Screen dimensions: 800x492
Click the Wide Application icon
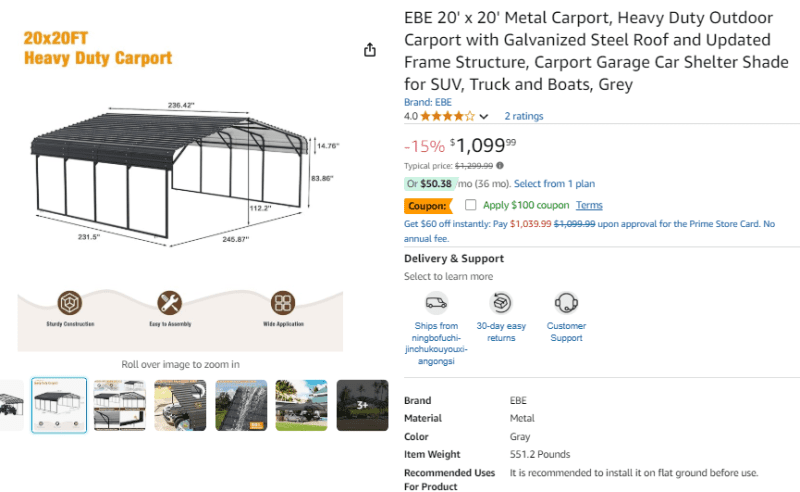point(283,303)
